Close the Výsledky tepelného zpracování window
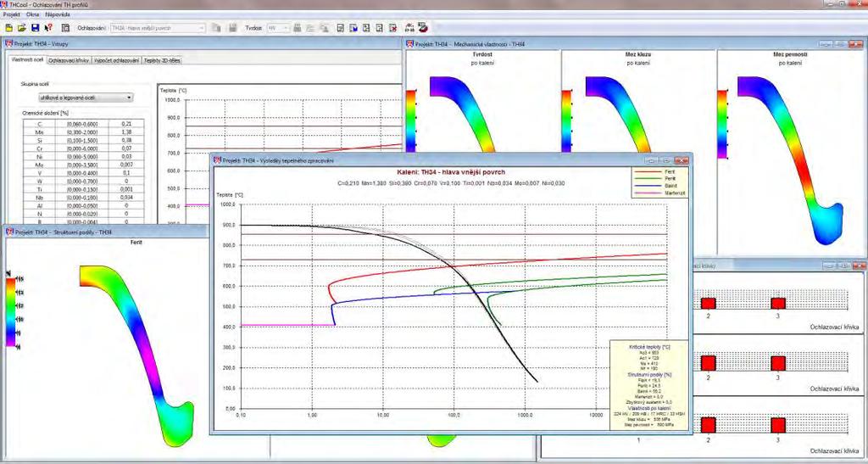Viewport: 868px width, 464px height. [682, 160]
